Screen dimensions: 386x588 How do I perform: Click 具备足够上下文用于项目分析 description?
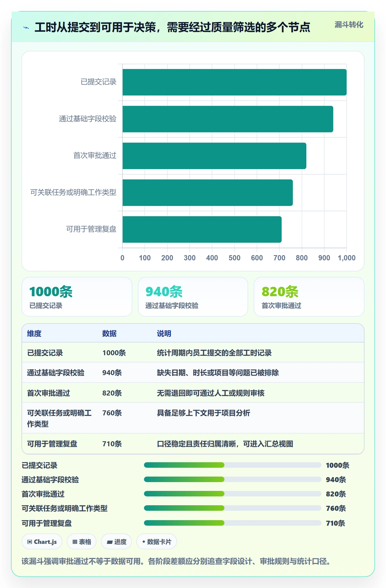pyautogui.click(x=203, y=413)
